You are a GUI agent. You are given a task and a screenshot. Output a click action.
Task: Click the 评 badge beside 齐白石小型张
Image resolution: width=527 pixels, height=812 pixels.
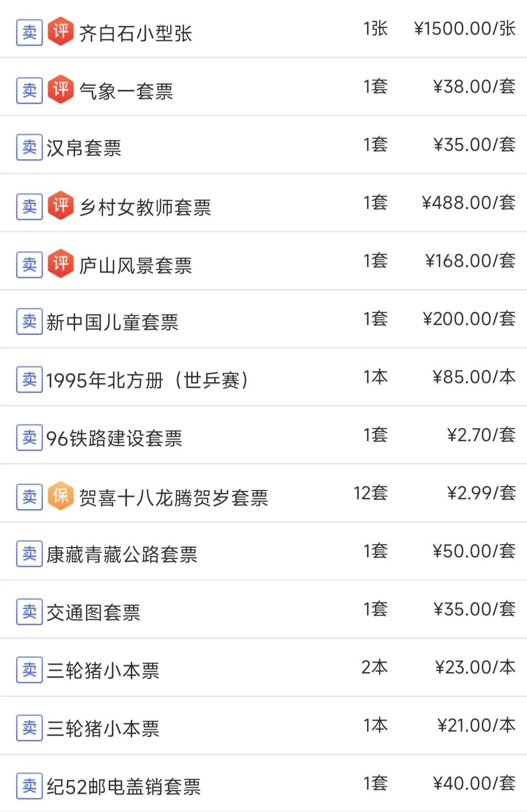click(x=61, y=32)
